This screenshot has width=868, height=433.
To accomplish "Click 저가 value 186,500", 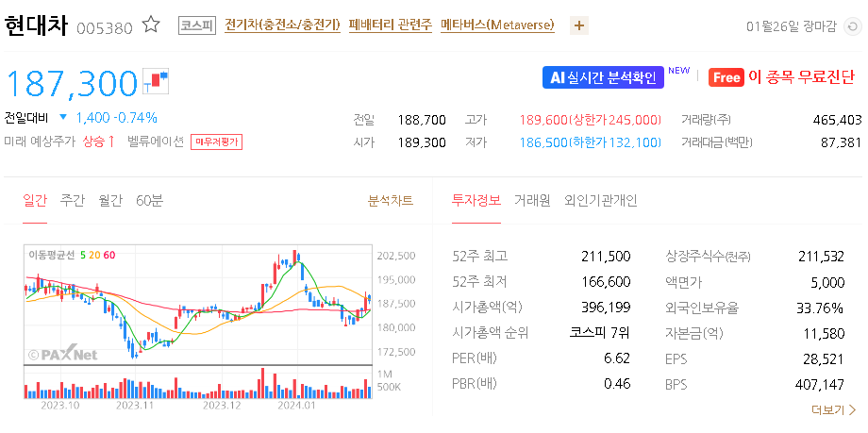I will click(543, 142).
